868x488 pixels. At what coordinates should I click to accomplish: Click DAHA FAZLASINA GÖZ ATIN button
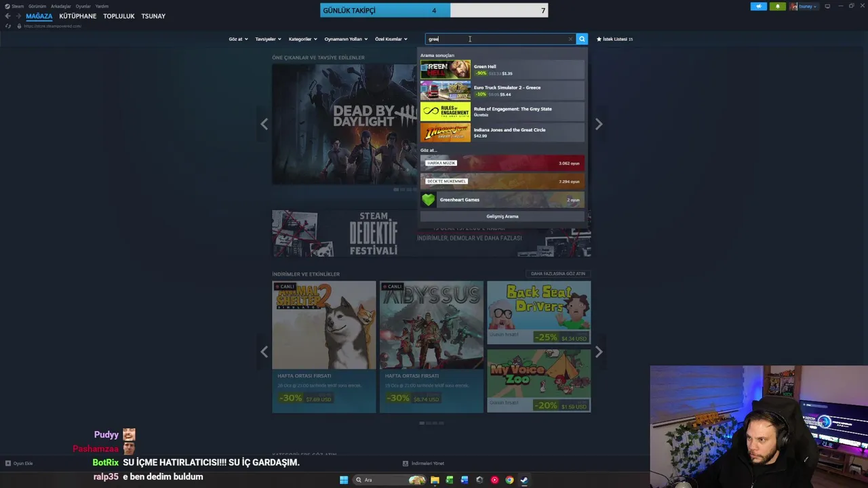click(x=557, y=274)
